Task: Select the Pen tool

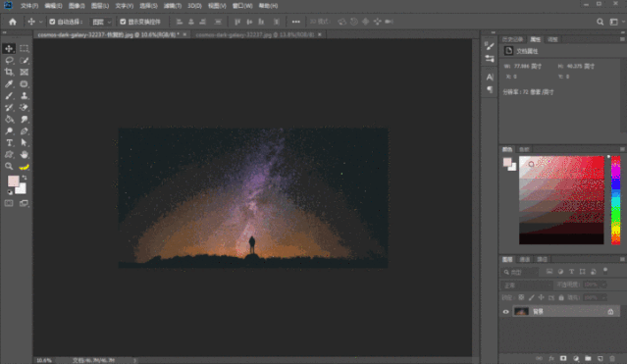Action: coord(24,130)
